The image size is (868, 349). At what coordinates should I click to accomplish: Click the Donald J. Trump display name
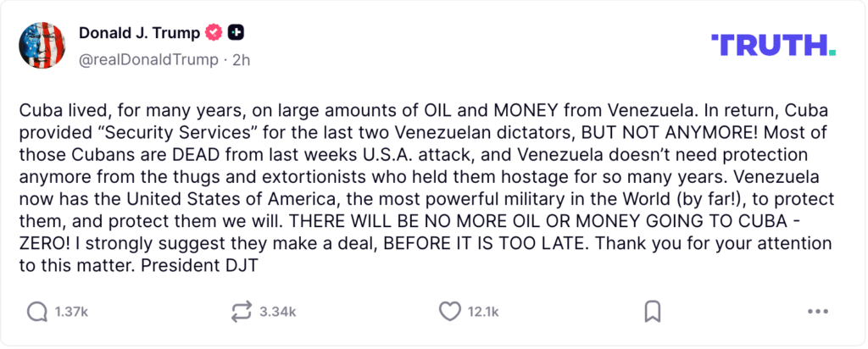point(139,33)
